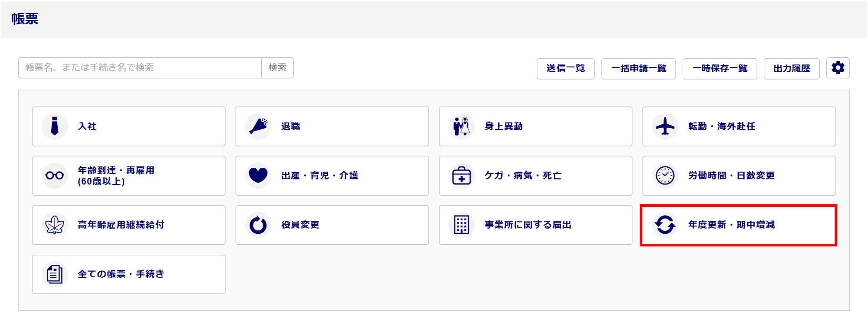View the 出力履歴 output history
Screen dimensions: 868x316
(x=792, y=69)
